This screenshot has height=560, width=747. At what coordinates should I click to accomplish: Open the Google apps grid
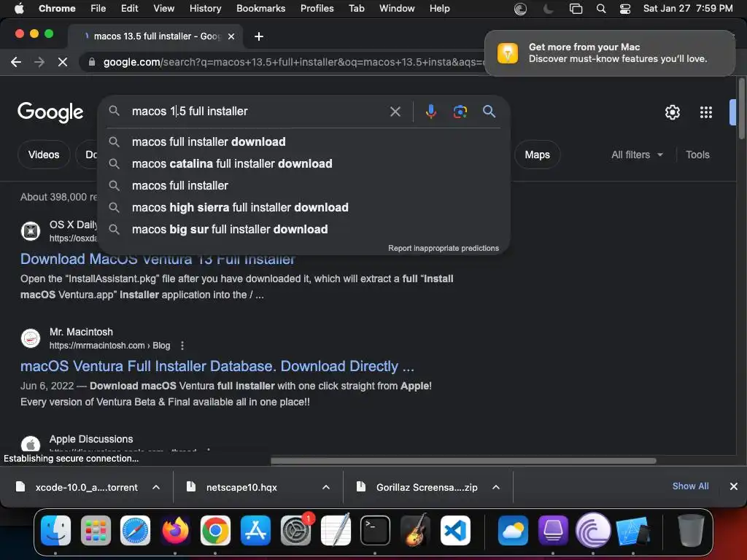705,112
